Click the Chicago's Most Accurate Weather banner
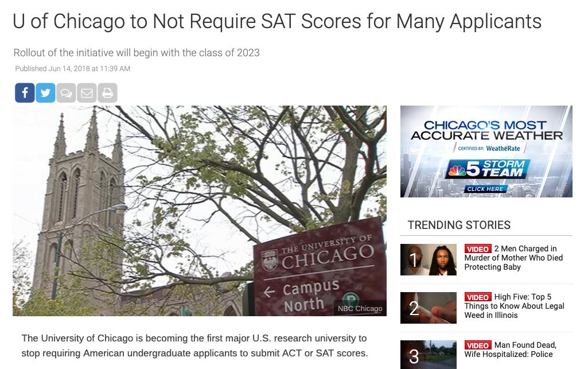Image resolution: width=588 pixels, height=369 pixels. (x=486, y=152)
